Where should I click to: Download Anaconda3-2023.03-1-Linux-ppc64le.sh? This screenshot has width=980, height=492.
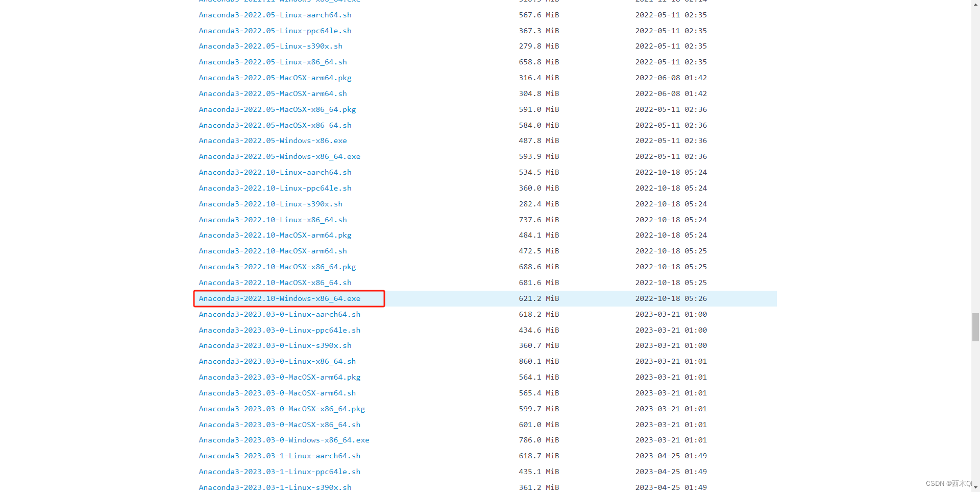click(280, 472)
